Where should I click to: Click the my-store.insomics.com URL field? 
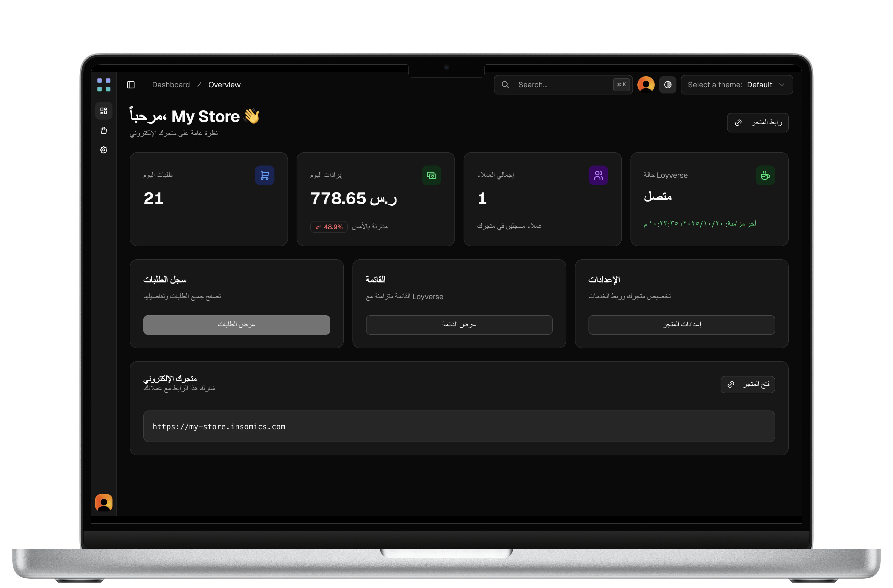pyautogui.click(x=459, y=426)
